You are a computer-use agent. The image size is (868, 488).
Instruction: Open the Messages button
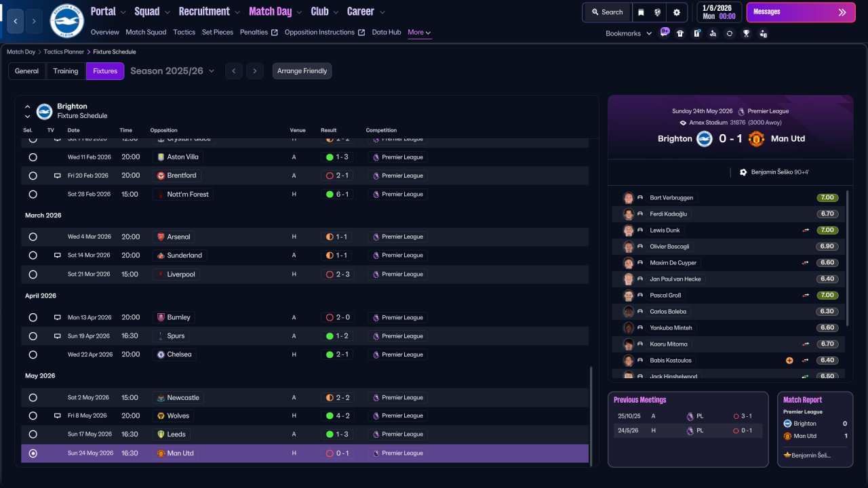801,12
